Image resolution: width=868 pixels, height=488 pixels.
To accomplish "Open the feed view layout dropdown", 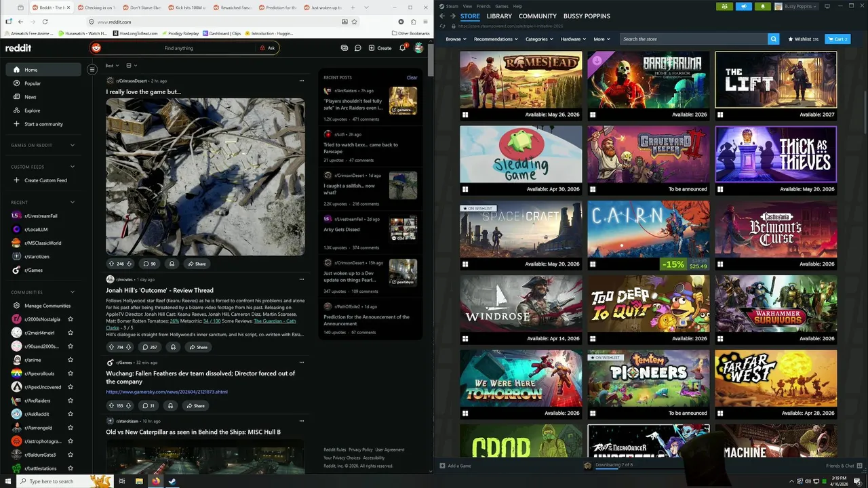I will point(132,66).
